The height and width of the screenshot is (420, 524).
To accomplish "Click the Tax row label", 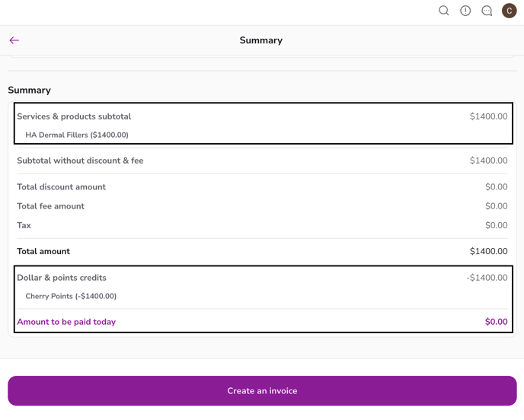I will coord(24,225).
